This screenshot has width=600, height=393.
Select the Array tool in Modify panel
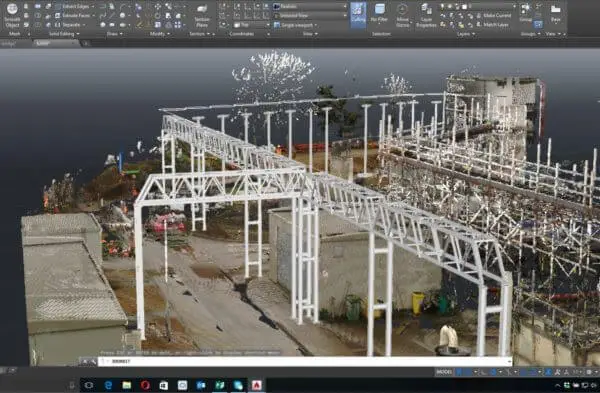pyautogui.click(x=178, y=25)
